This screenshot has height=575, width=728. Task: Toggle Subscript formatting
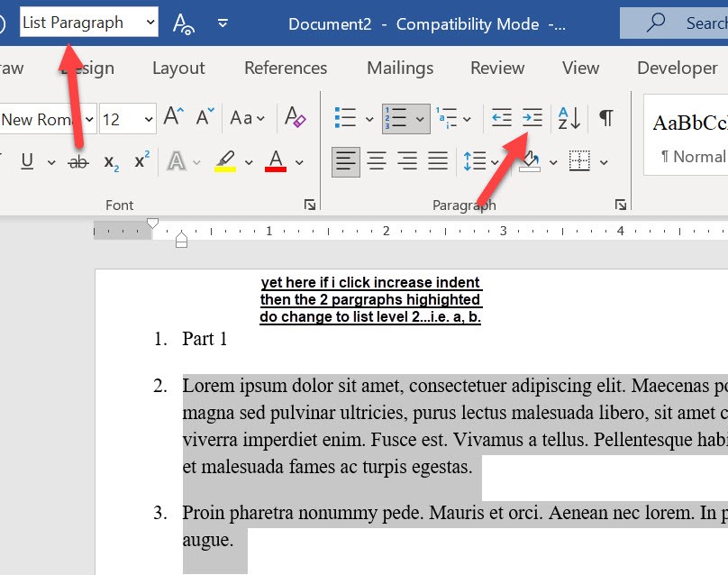click(112, 162)
